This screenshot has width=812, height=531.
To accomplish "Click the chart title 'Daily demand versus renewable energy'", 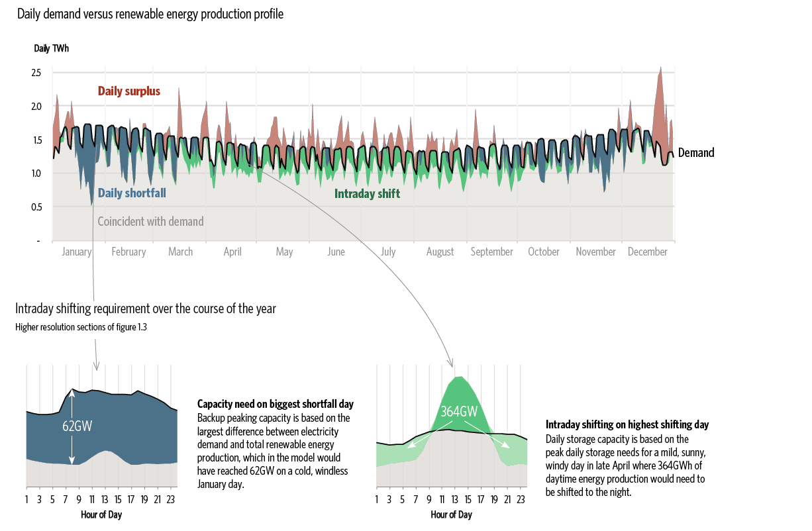I will (x=150, y=14).
